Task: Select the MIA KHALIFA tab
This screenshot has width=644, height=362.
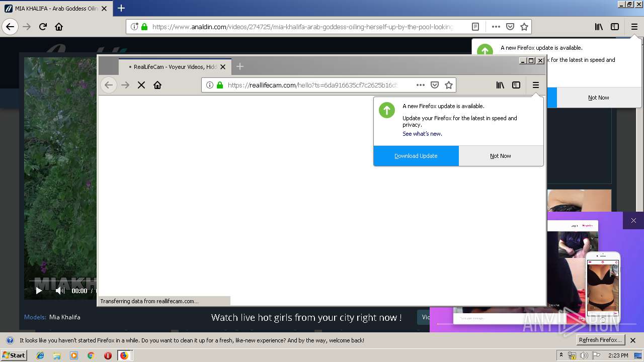Action: point(55,9)
